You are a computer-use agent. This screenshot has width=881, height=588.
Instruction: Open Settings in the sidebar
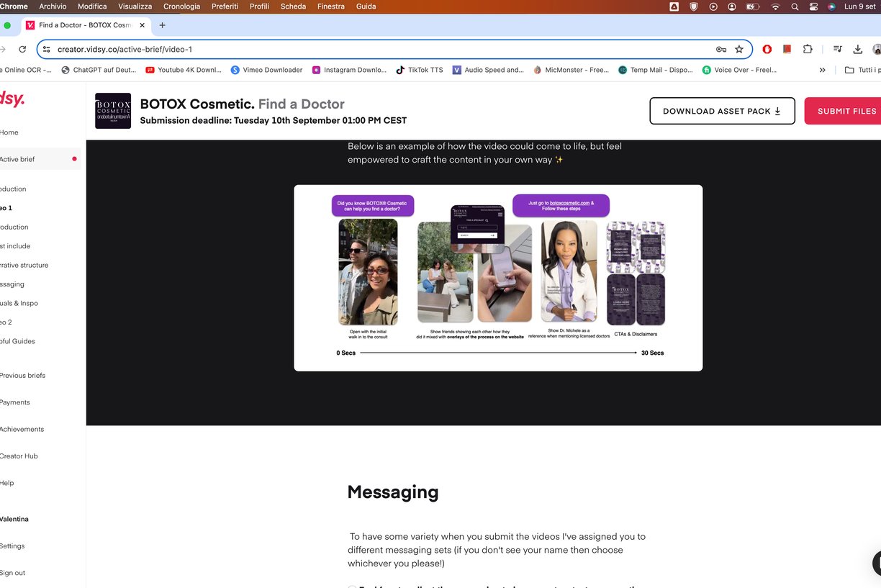tap(12, 546)
